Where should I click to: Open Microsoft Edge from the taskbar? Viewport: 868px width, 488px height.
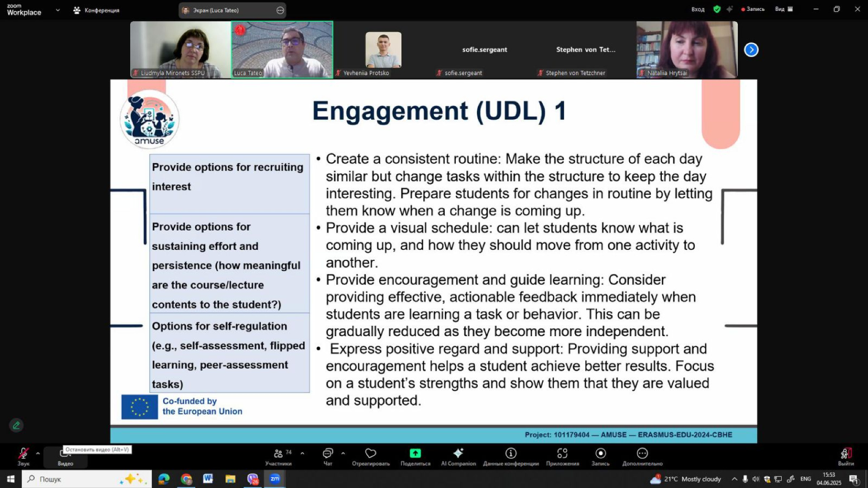(164, 479)
